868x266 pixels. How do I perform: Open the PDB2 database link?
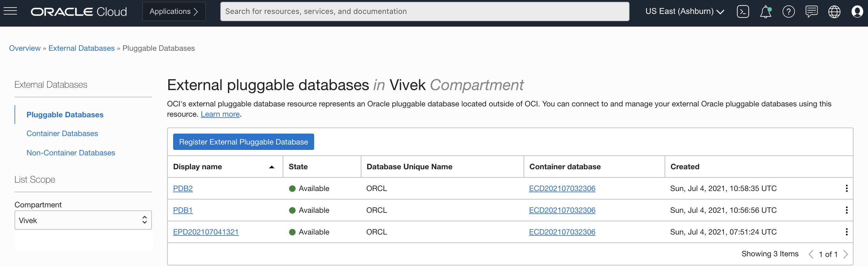[x=182, y=188]
